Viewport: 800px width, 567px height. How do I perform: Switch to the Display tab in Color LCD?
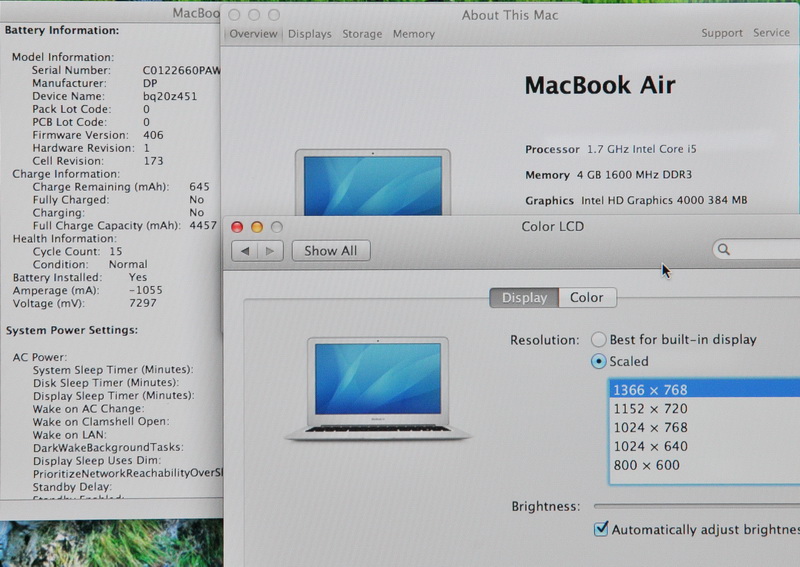[x=524, y=298]
